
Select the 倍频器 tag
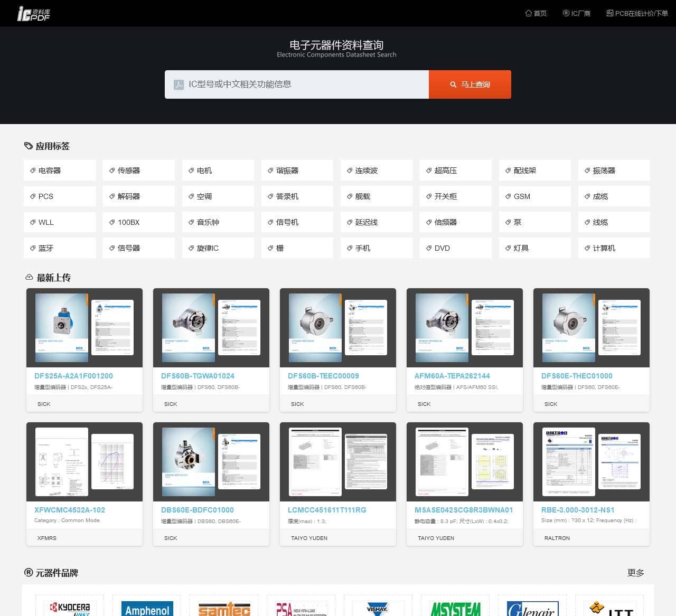tap(456, 222)
